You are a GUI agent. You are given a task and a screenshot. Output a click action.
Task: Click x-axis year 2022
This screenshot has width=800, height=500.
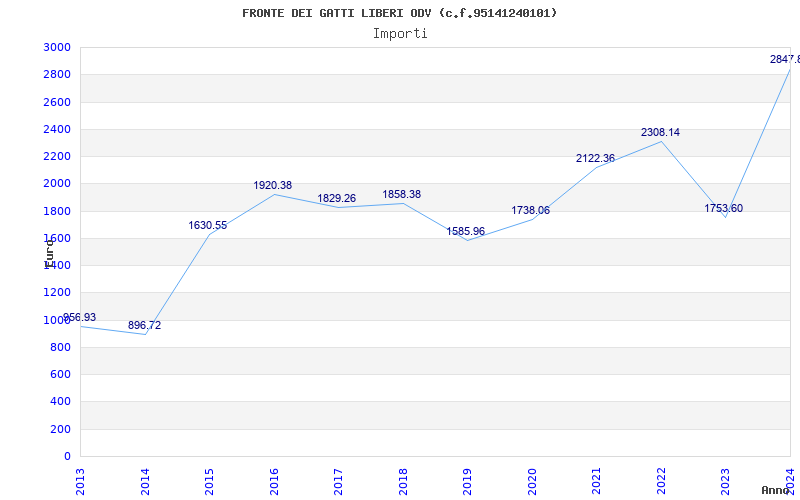click(661, 481)
